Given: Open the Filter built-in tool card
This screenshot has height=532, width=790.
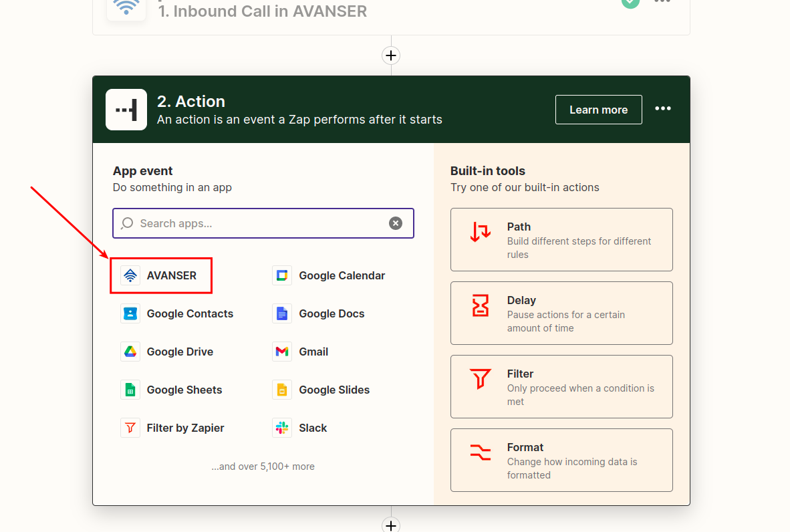Looking at the screenshot, I should [x=562, y=387].
